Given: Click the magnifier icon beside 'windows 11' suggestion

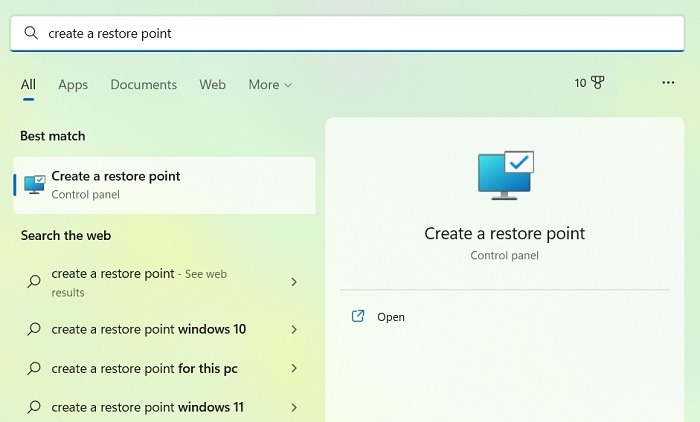Looking at the screenshot, I should tap(34, 407).
